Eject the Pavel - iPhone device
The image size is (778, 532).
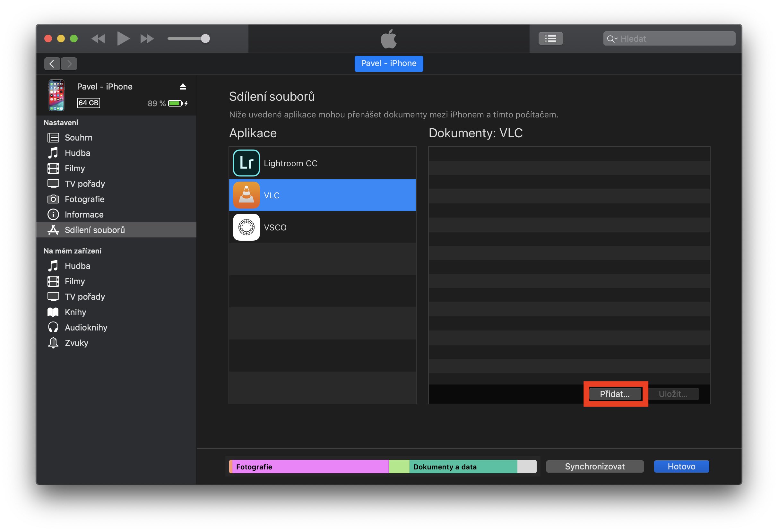[x=183, y=87]
